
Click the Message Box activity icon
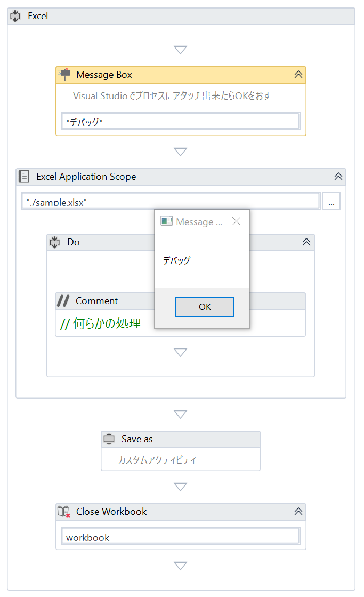click(64, 74)
